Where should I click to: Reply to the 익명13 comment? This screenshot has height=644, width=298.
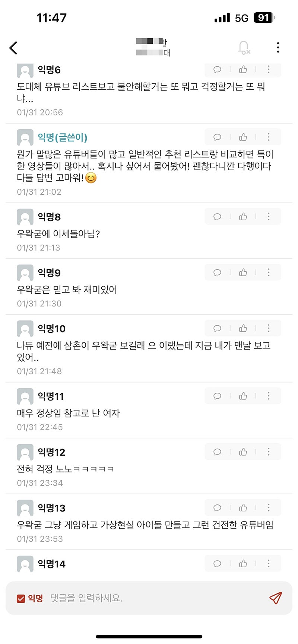pos(217,508)
